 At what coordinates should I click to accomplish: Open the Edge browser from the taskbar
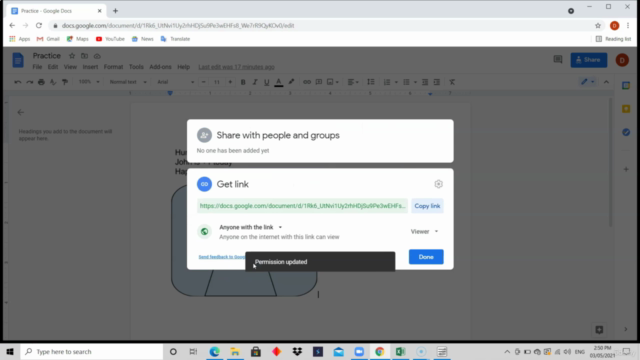click(x=214, y=351)
